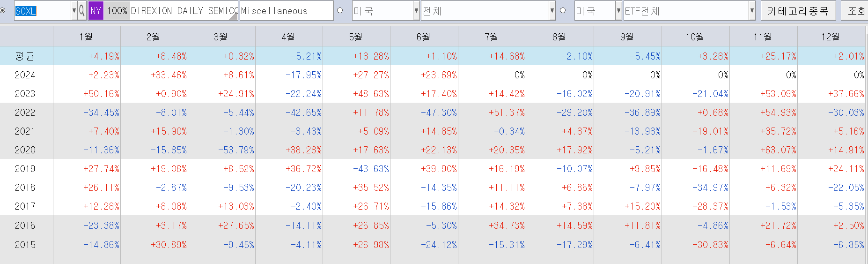Select the 2016 row label
868x264 pixels.
coord(25,226)
